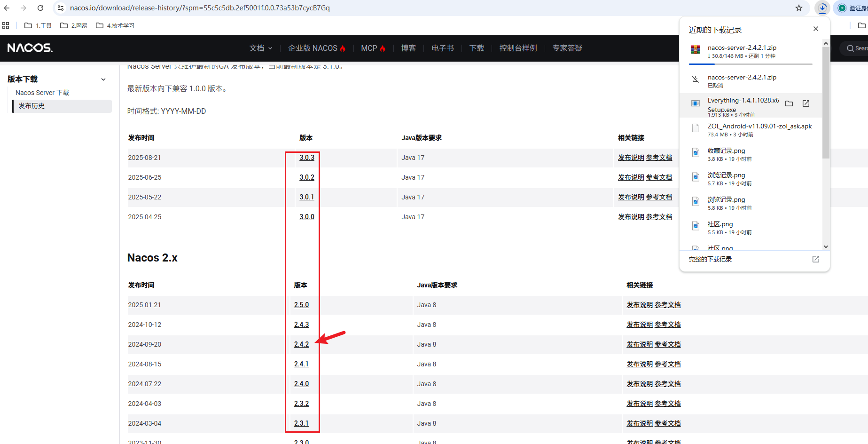Open version 2.4.3 download link
This screenshot has height=444, width=868.
pyautogui.click(x=302, y=325)
